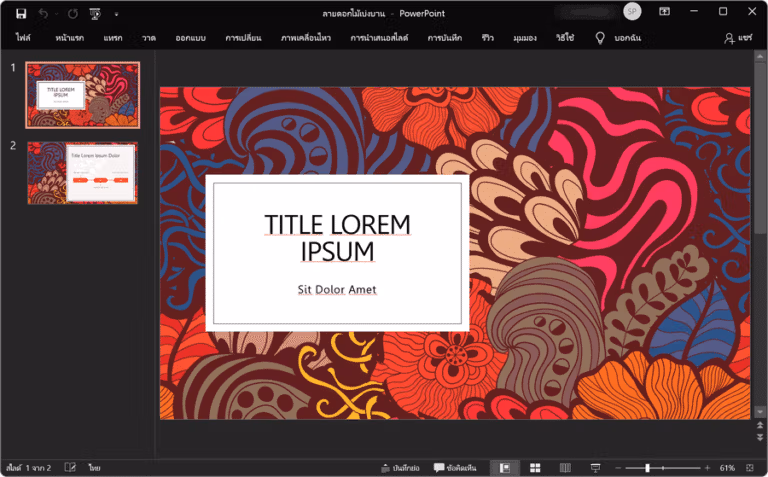Viewport: 768px width, 477px height.
Task: Go to next slide double-arrow button
Action: click(760, 437)
